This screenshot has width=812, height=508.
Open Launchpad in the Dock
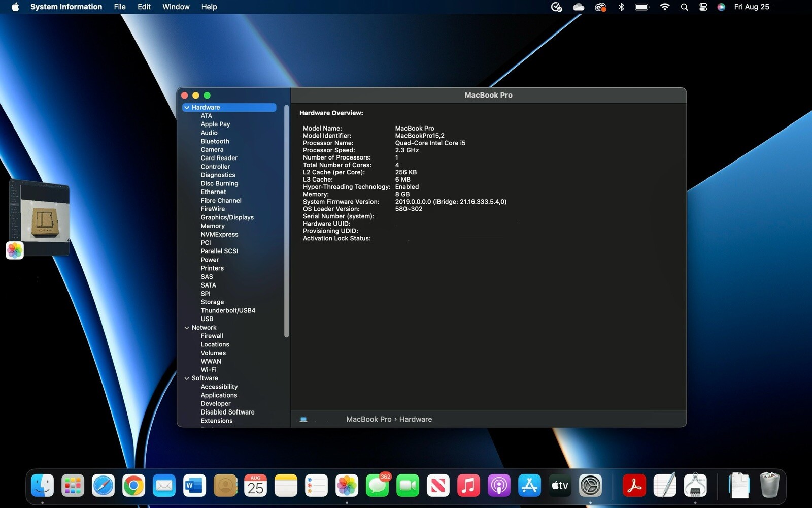pos(73,486)
